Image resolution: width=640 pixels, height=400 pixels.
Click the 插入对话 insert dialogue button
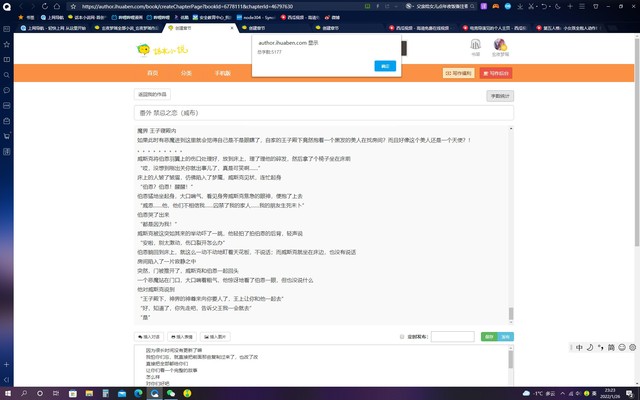[150, 337]
